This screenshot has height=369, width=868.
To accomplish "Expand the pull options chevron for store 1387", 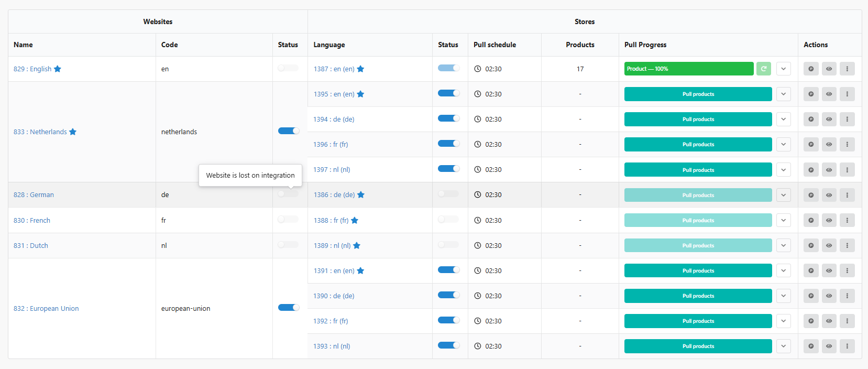I will [783, 69].
